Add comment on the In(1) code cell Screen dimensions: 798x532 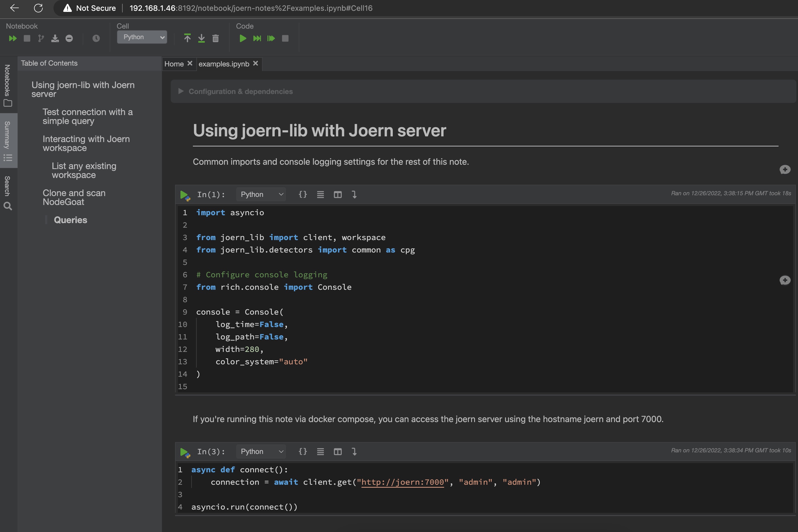click(x=784, y=280)
